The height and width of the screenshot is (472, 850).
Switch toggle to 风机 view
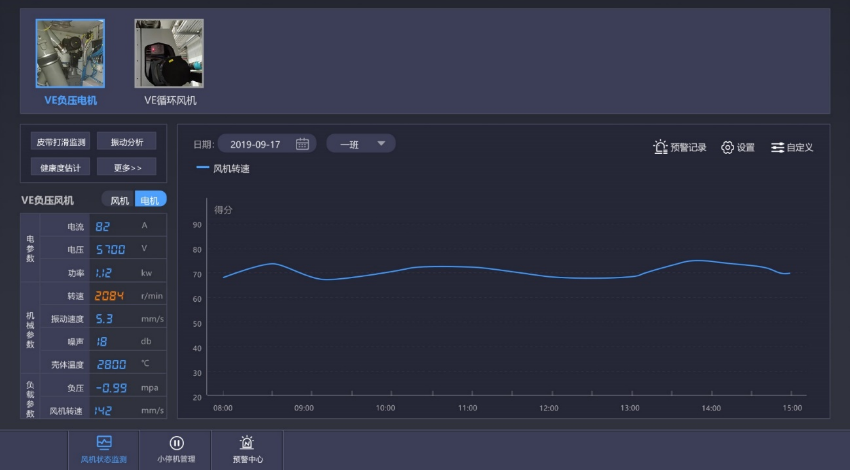pyautogui.click(x=119, y=200)
